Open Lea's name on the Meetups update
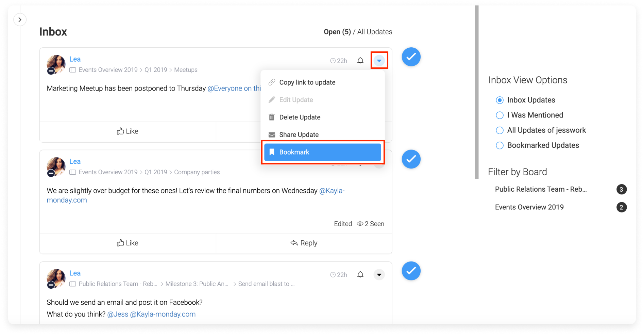 point(75,59)
